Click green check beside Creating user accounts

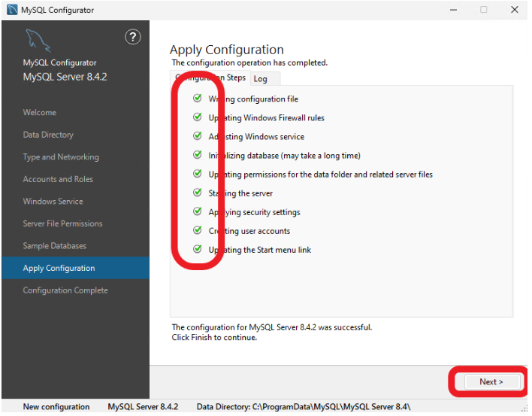[x=197, y=230]
